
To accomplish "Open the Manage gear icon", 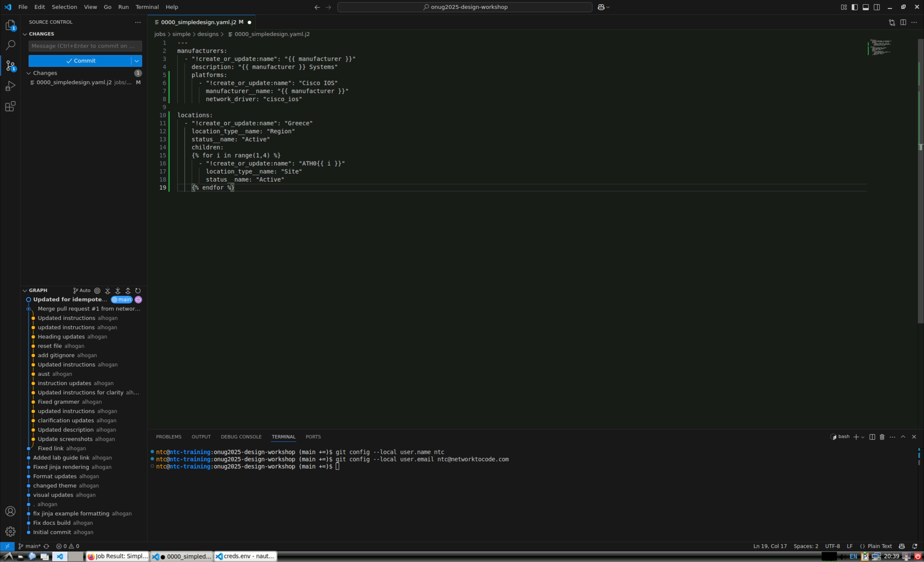I will coord(10,531).
